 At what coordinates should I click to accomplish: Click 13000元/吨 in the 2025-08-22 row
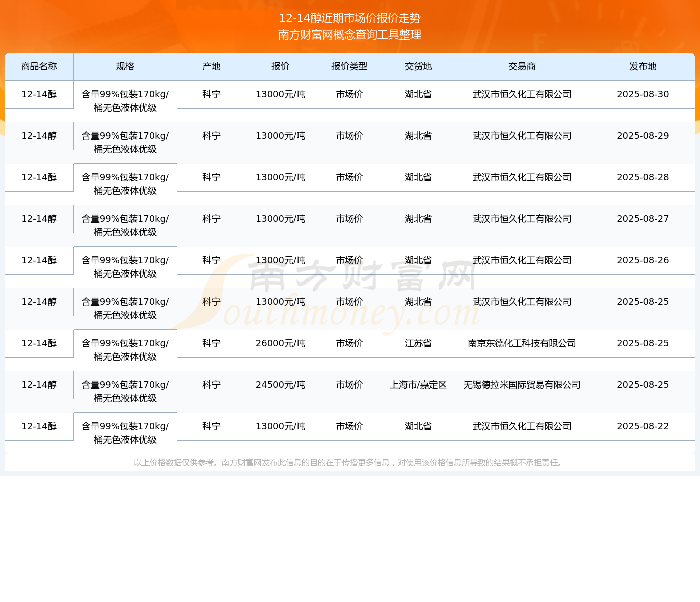pyautogui.click(x=281, y=426)
